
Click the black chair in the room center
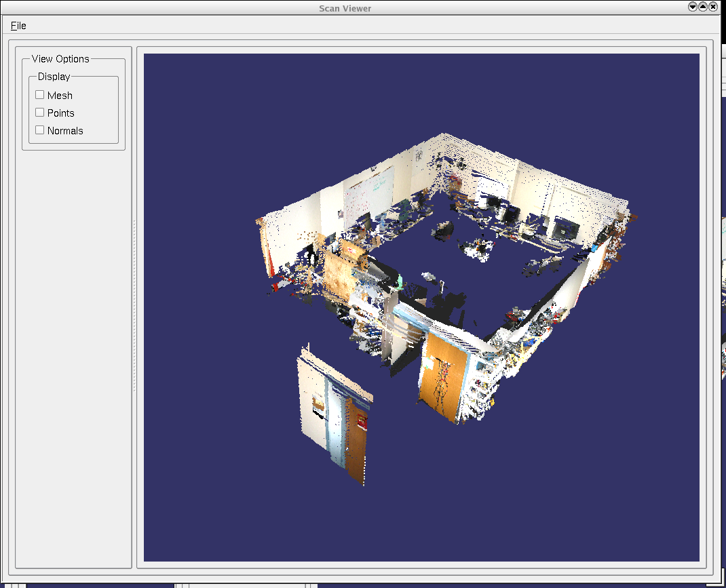pyautogui.click(x=444, y=231)
